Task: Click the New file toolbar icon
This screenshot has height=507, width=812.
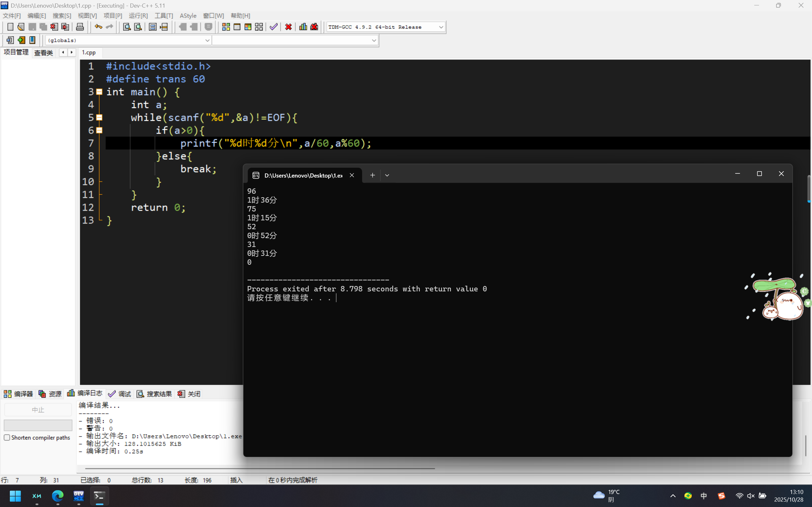Action: (x=10, y=27)
